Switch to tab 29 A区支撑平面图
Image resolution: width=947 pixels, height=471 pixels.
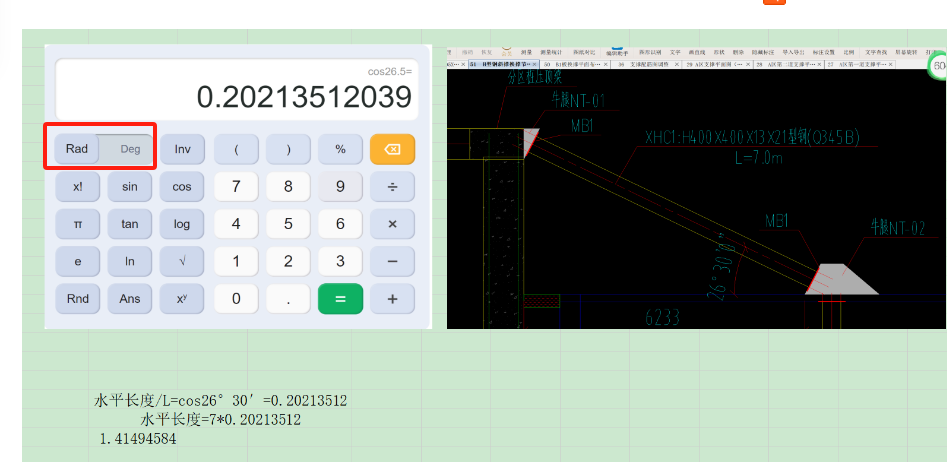click(x=717, y=65)
